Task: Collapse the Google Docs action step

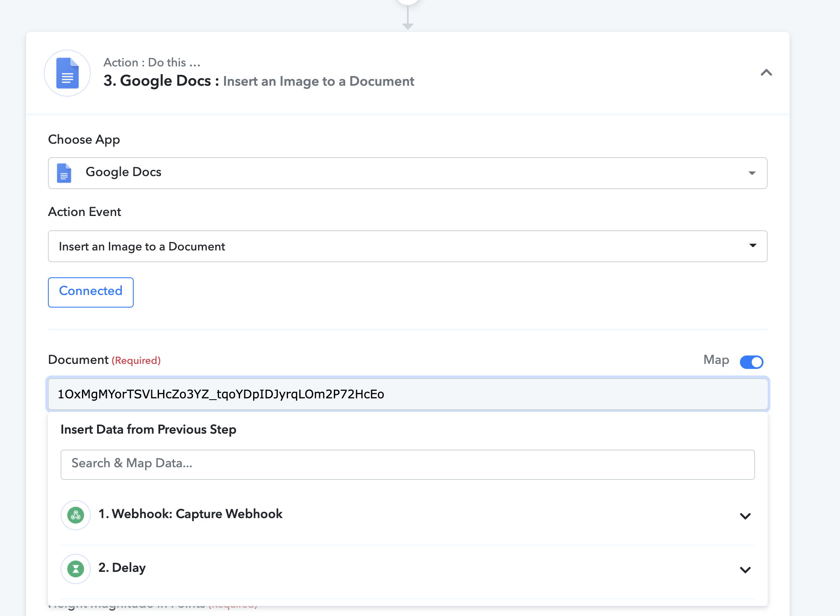Action: click(766, 73)
